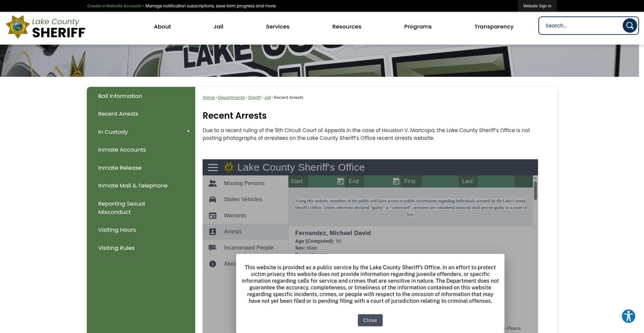644x333 pixels.
Task: Select Incarcerated People in embedded sidebar
Action: point(245,248)
